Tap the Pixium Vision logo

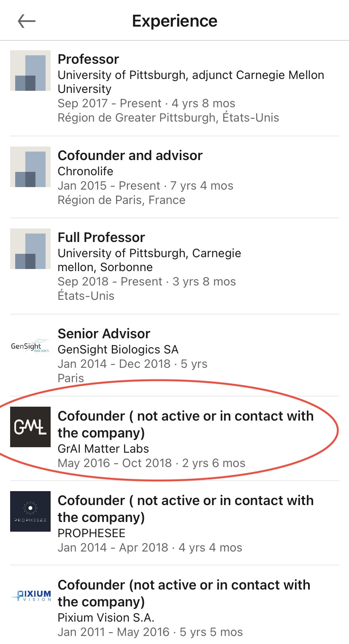pyautogui.click(x=30, y=595)
